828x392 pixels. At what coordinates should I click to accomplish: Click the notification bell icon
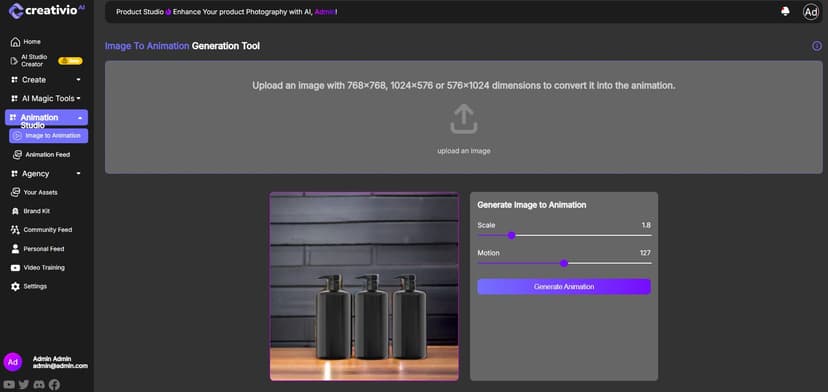[x=785, y=12]
